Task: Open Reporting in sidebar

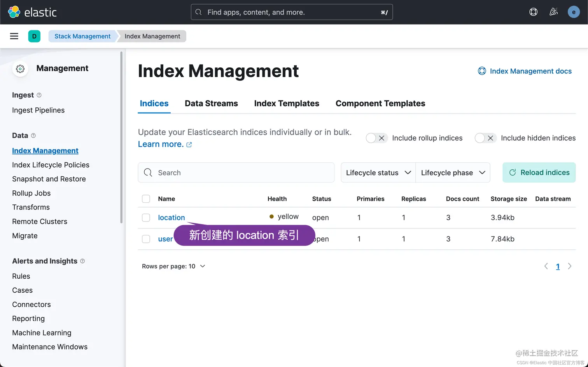Action: pyautogui.click(x=28, y=318)
